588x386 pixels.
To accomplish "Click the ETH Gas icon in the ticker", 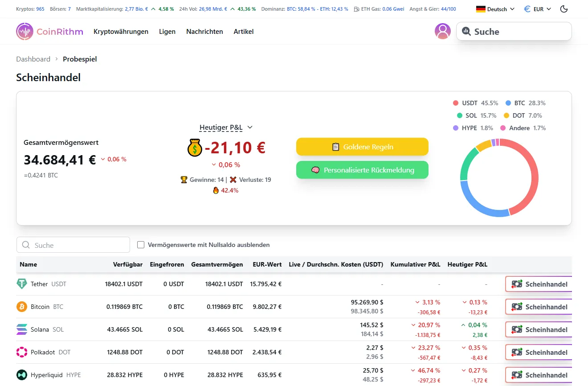I will pos(357,9).
